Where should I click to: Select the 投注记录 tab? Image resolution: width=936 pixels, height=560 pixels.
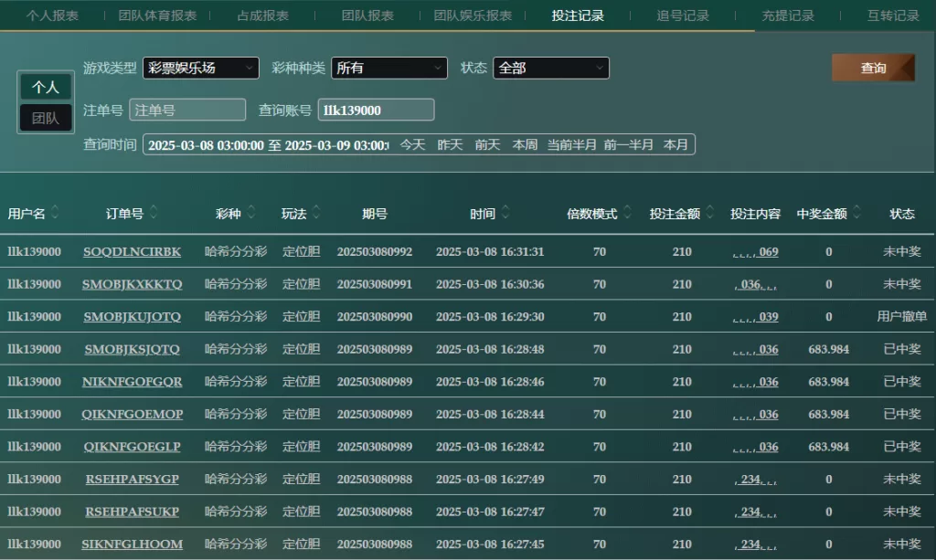tap(578, 16)
